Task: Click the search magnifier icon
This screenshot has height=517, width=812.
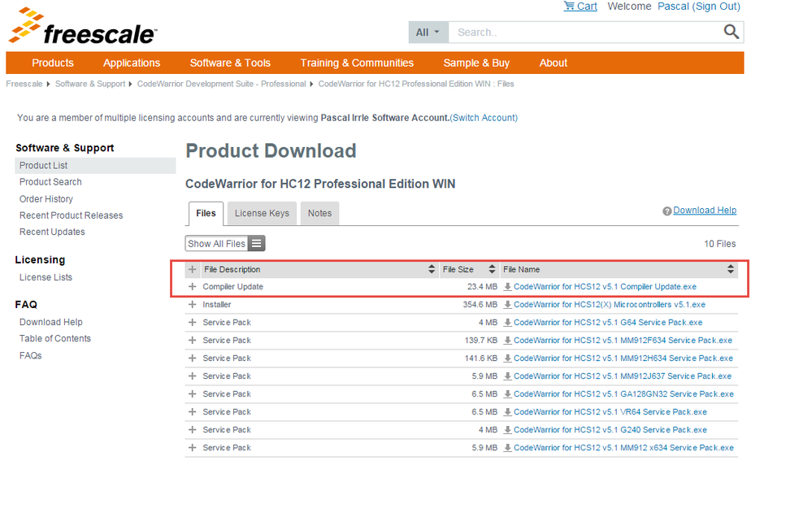Action: point(731,32)
